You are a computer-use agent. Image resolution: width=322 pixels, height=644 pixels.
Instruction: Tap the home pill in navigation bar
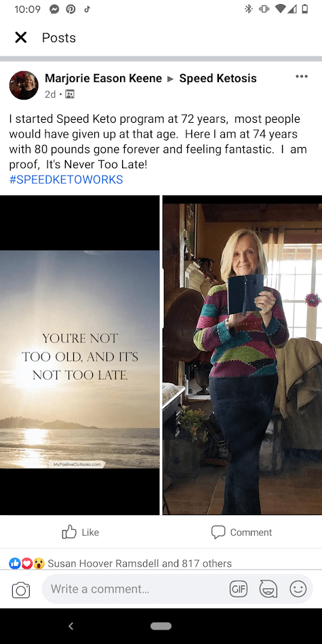161,626
